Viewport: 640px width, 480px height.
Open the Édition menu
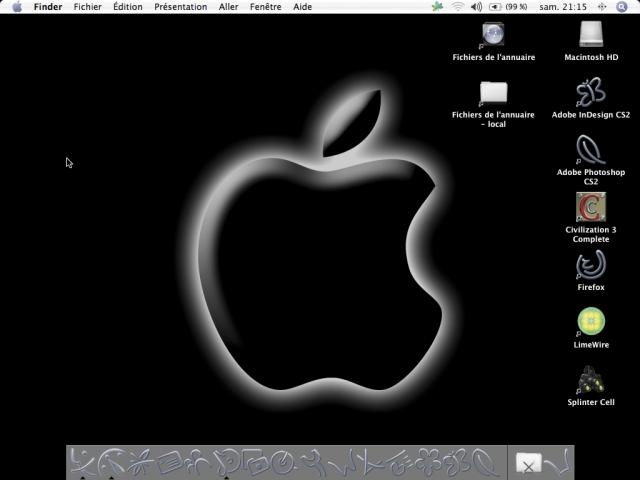[128, 7]
